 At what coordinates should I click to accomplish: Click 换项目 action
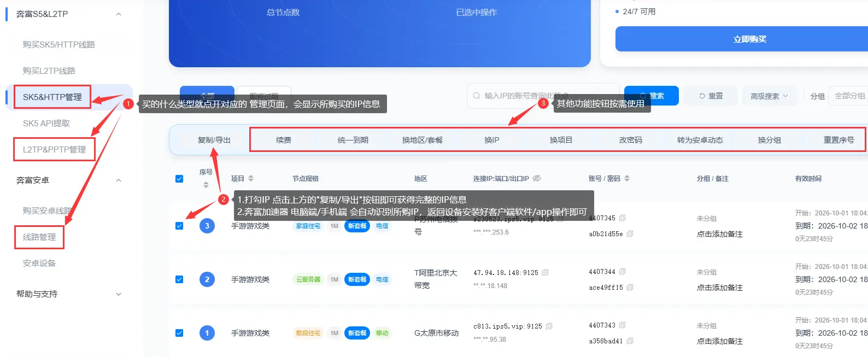point(561,140)
